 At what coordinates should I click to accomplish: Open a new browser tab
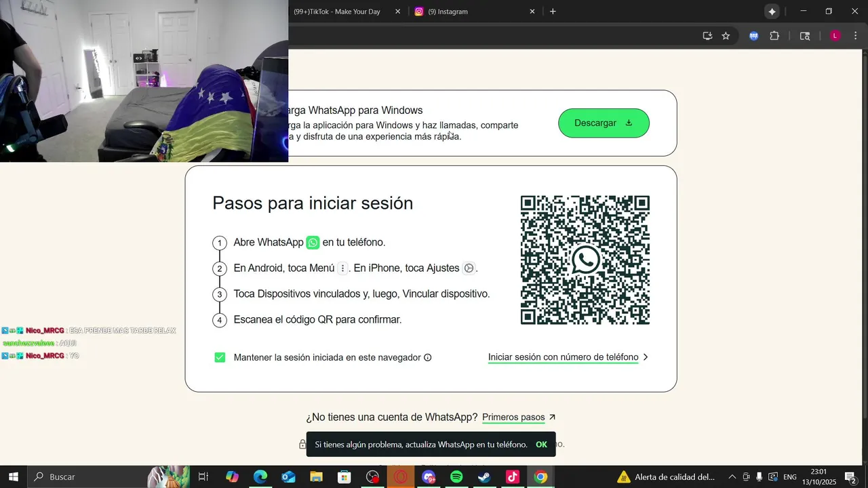pos(553,12)
